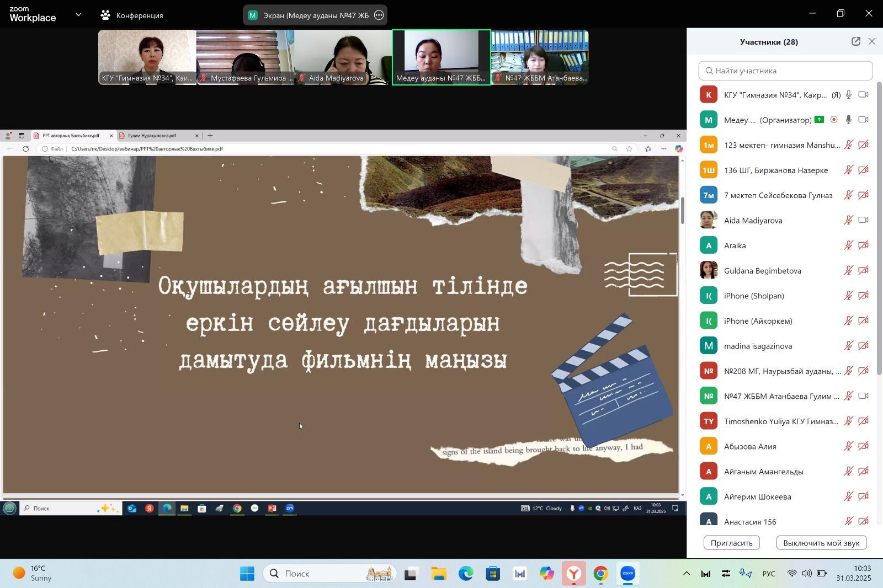Image resolution: width=883 pixels, height=588 pixels.
Task: Toggle camera for №47 ЖББМ Атанбаева Гулим
Action: [863, 395]
